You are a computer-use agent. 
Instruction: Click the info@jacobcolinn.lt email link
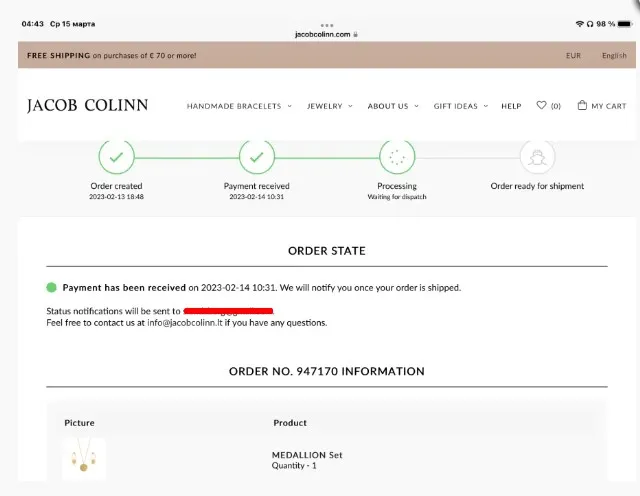point(185,323)
